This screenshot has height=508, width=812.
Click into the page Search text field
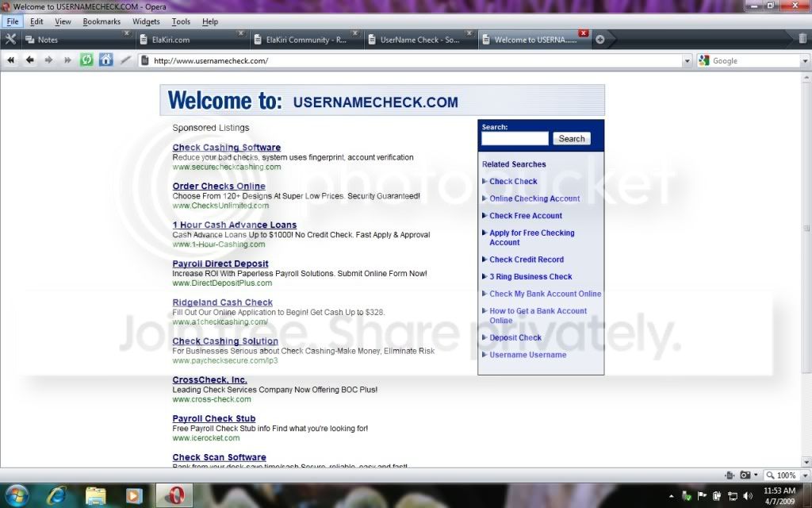(515, 138)
